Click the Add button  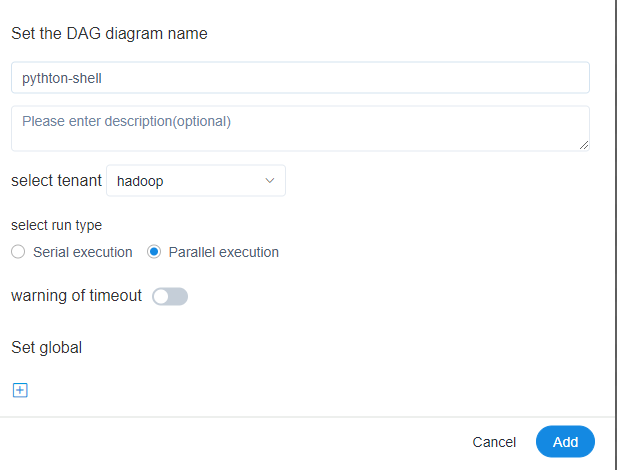click(x=565, y=441)
